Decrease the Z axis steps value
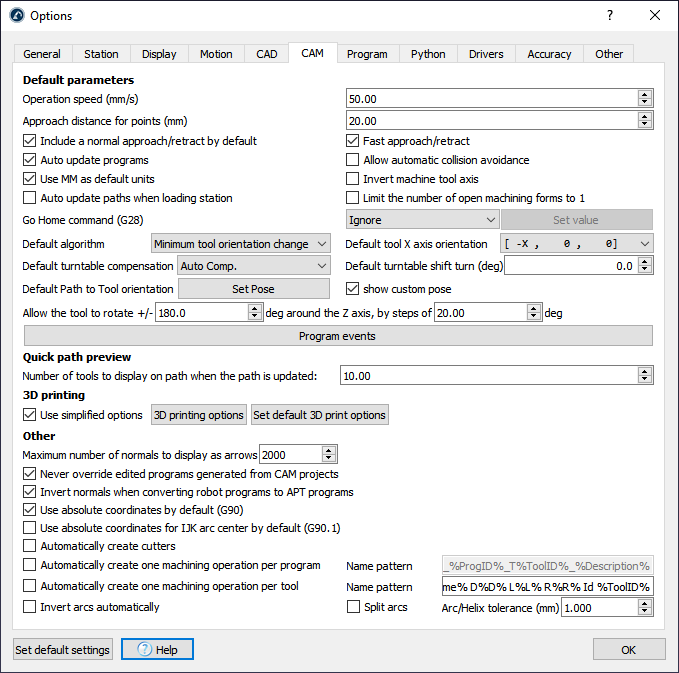Screen dimensions: 679x673 [x=534, y=317]
